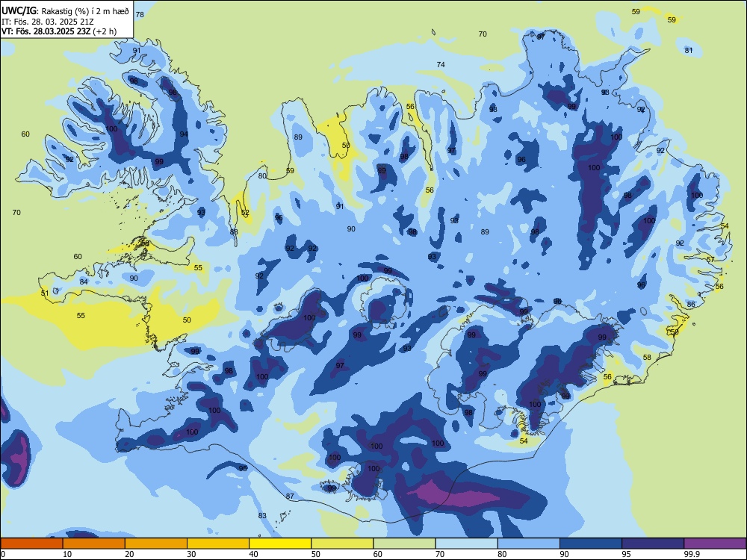This screenshot has height=560, width=747.
Task: Click the title text 'UWC/IG: Rakastig (%) í 2 m hæð'
Action: 65,11
